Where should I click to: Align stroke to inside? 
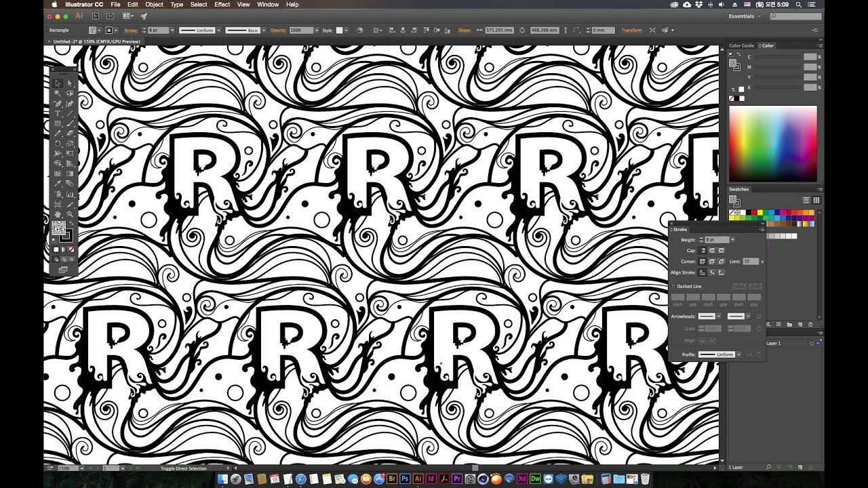(712, 272)
